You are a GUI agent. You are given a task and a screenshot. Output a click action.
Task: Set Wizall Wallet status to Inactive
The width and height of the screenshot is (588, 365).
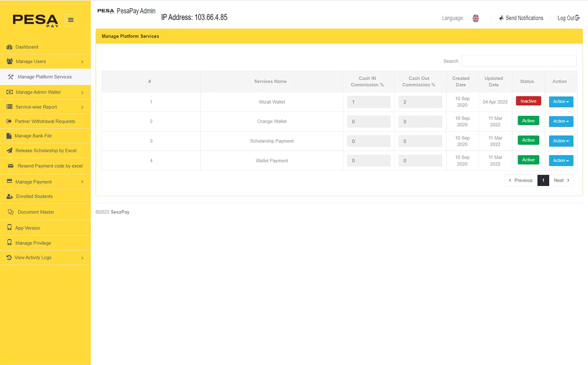tap(528, 101)
